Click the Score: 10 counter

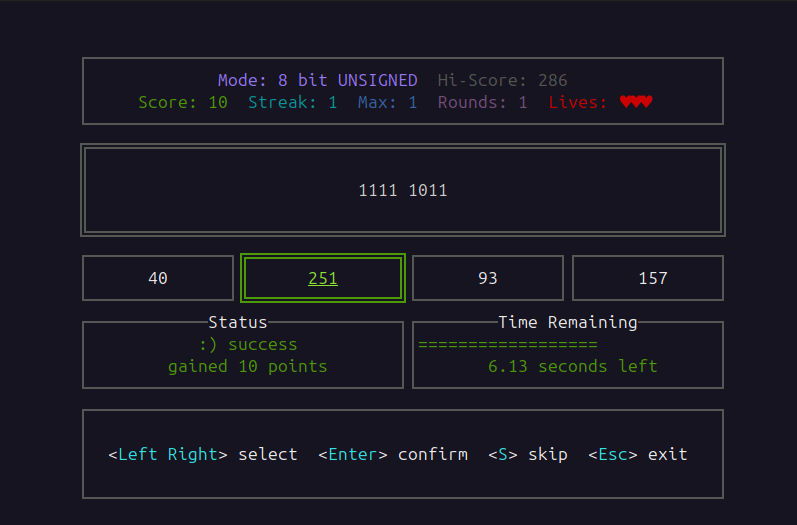(x=183, y=102)
